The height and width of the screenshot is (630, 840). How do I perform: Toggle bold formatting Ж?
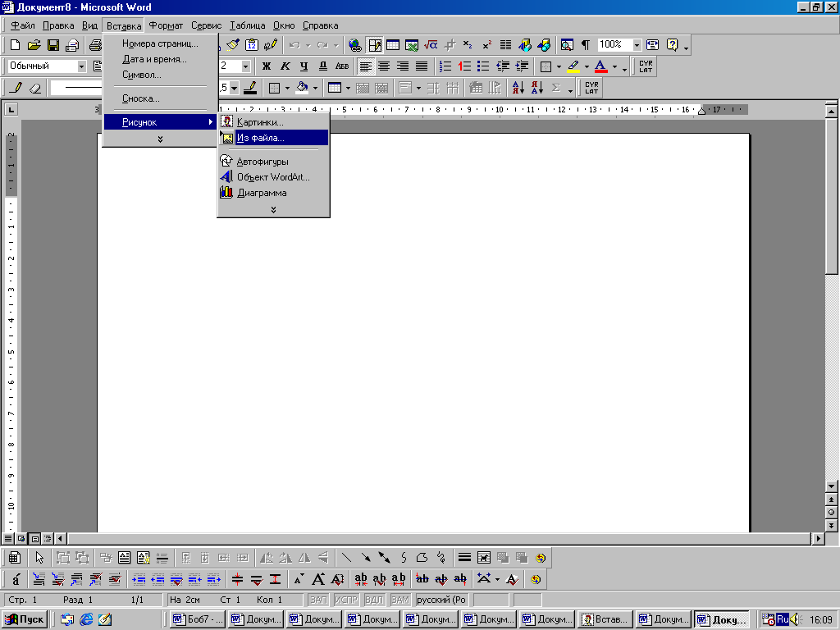click(x=267, y=66)
